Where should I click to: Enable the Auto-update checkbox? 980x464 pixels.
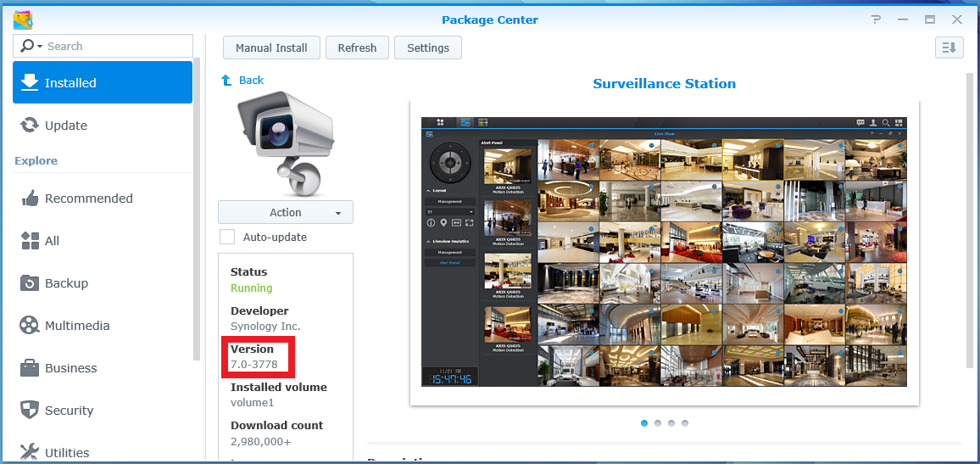coord(227,237)
